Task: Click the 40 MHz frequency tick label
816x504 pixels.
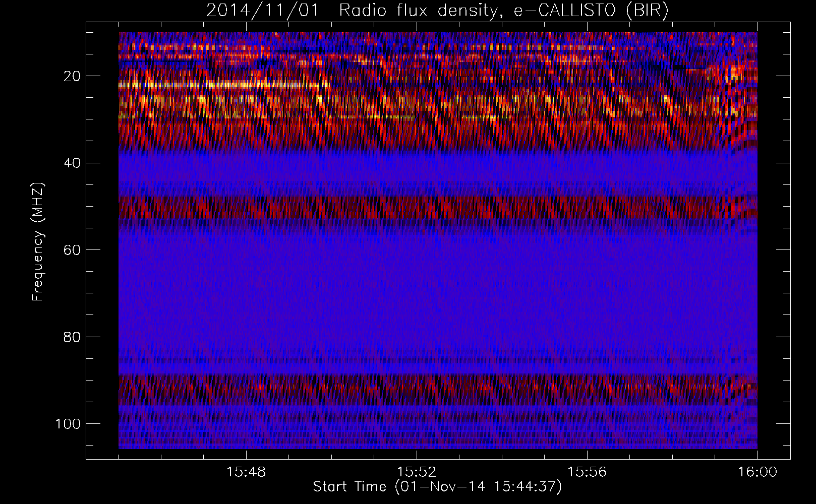Action: coord(73,163)
